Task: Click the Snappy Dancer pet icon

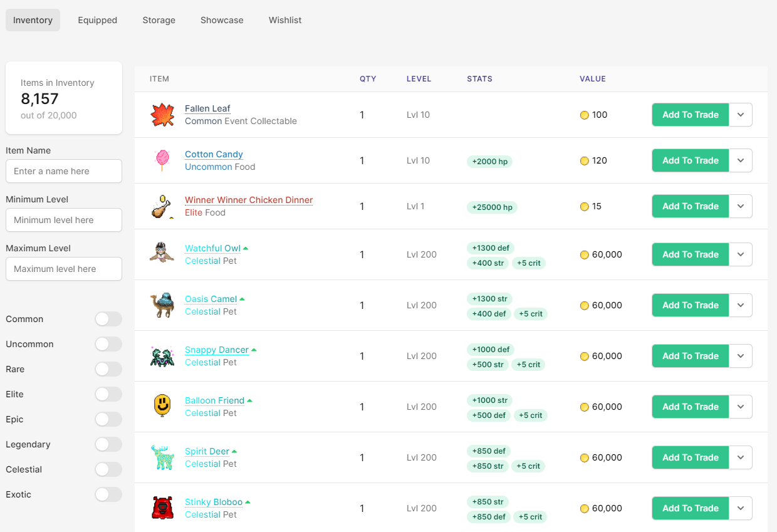Action: pyautogui.click(x=162, y=356)
